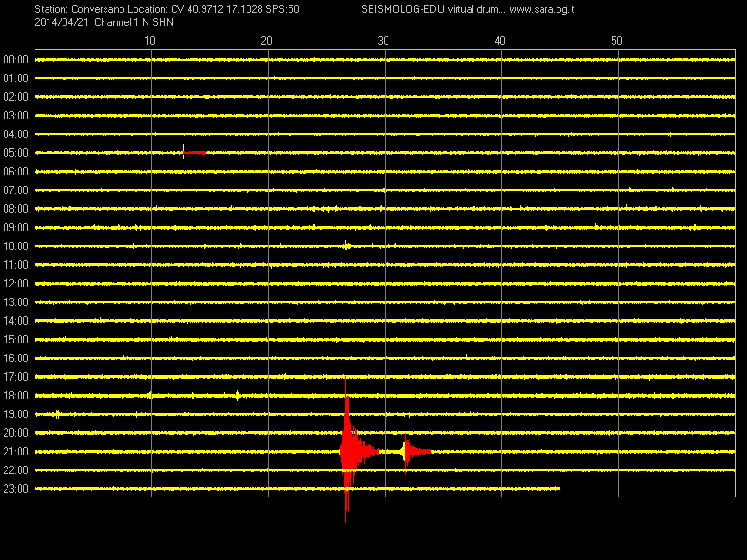Click the '06:00' hour label
Screen dimensions: 747x560
16,172
